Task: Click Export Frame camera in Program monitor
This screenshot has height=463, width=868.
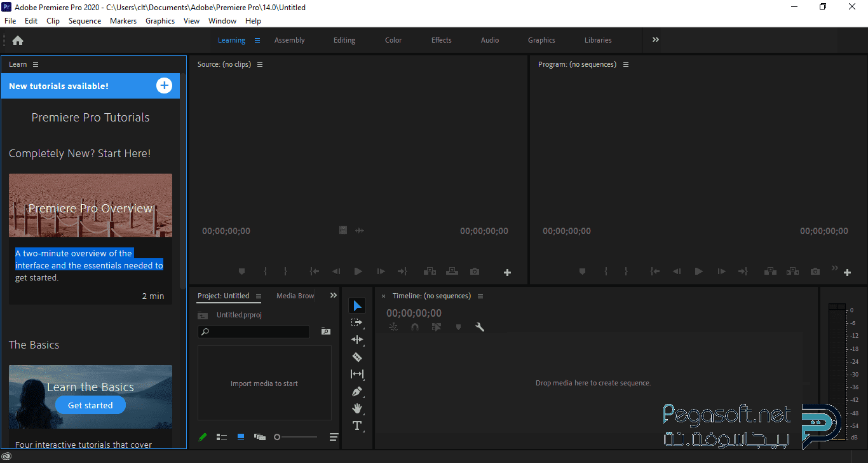Action: [815, 272]
